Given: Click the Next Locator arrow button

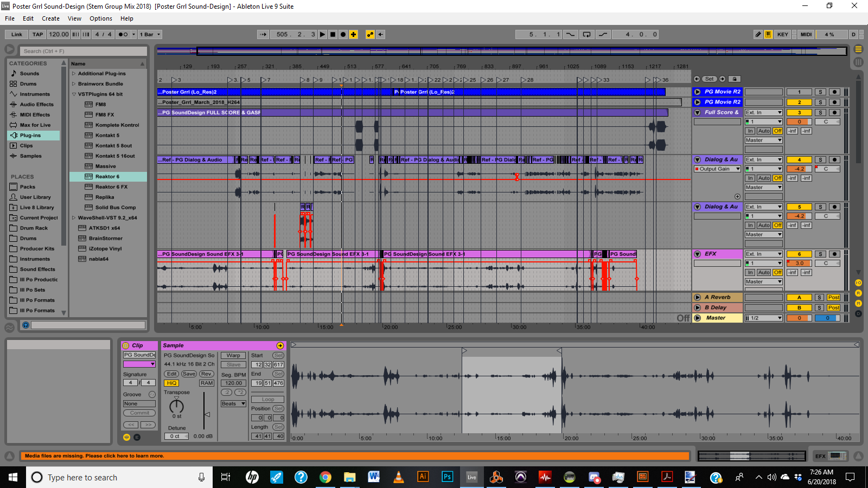Looking at the screenshot, I should (x=723, y=79).
